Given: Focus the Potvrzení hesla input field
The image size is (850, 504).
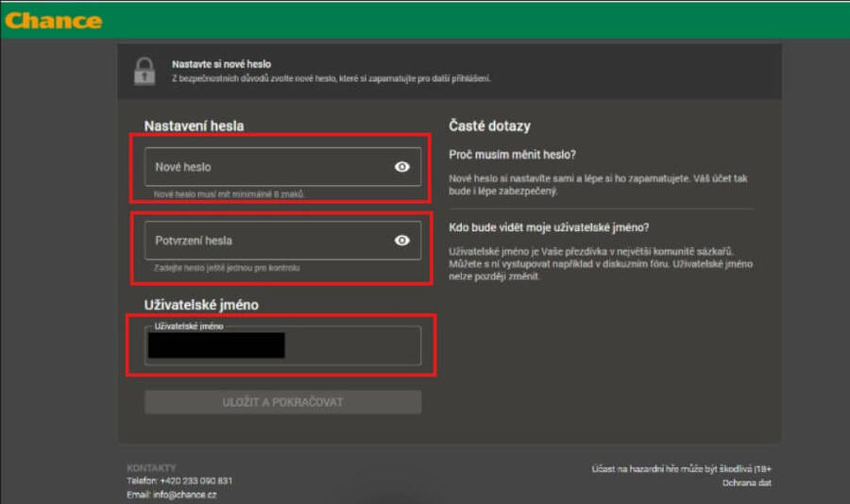Looking at the screenshot, I should (282, 240).
